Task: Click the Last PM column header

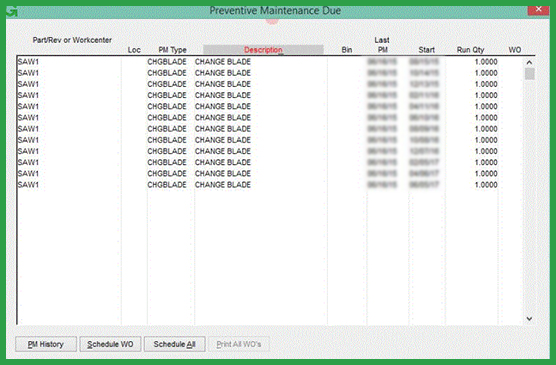Action: [x=382, y=45]
